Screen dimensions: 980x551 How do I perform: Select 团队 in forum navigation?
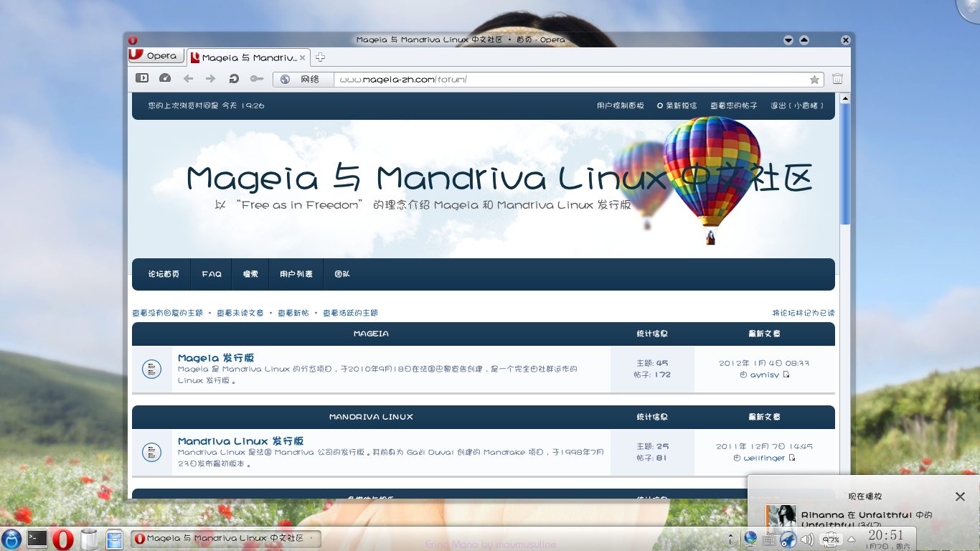pyautogui.click(x=342, y=274)
